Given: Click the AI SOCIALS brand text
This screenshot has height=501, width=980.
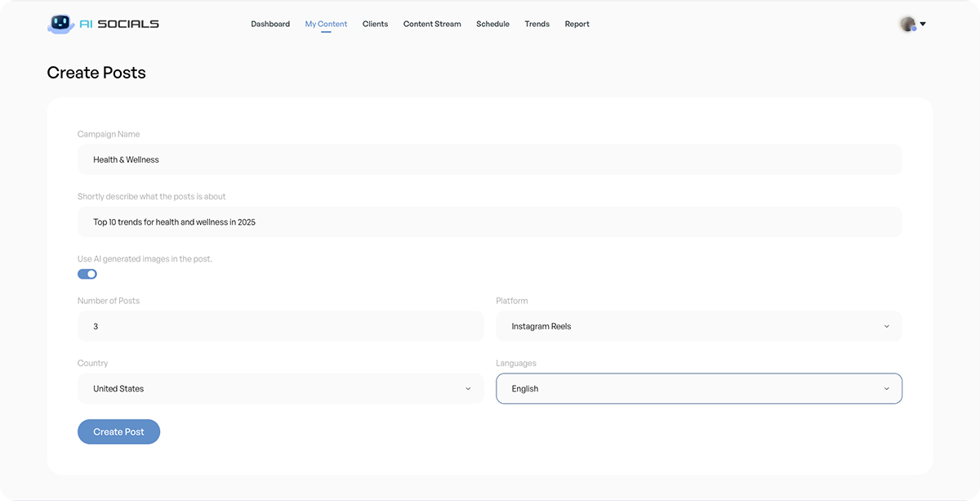Looking at the screenshot, I should click(119, 25).
